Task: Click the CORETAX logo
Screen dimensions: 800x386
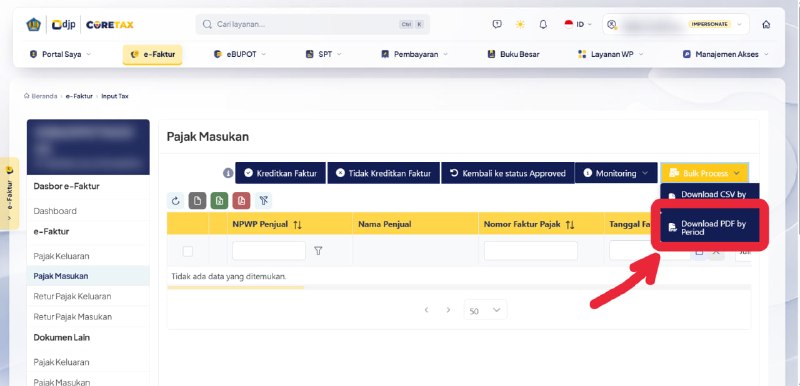Action: 110,24
